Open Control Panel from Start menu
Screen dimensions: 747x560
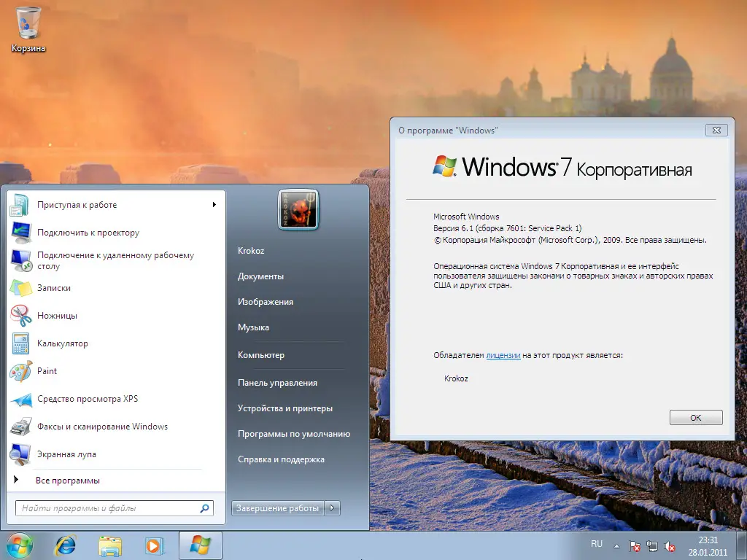(x=277, y=383)
